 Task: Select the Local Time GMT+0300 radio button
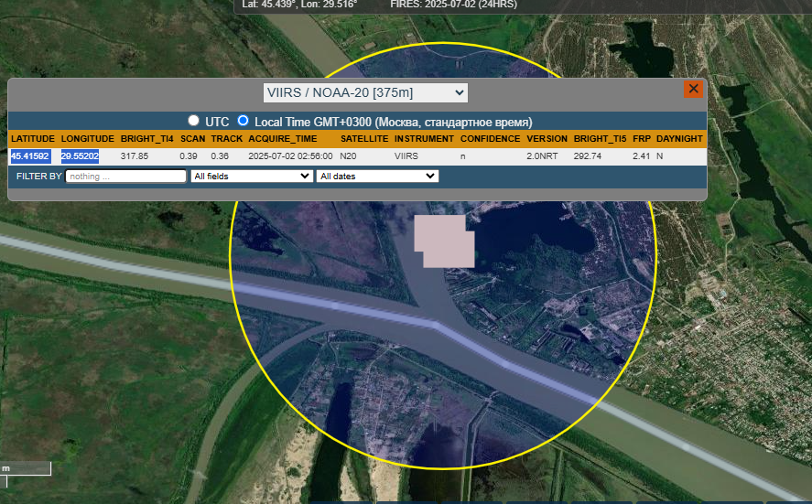pyautogui.click(x=243, y=121)
